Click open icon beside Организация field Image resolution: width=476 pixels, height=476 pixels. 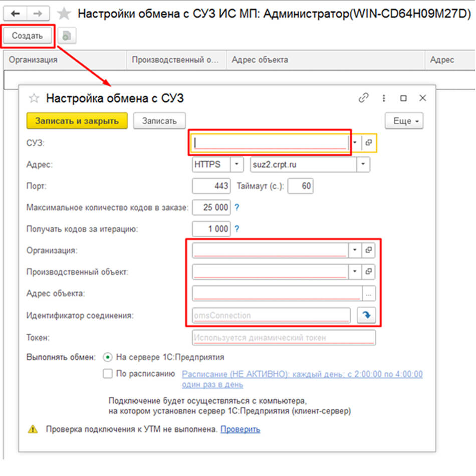368,250
